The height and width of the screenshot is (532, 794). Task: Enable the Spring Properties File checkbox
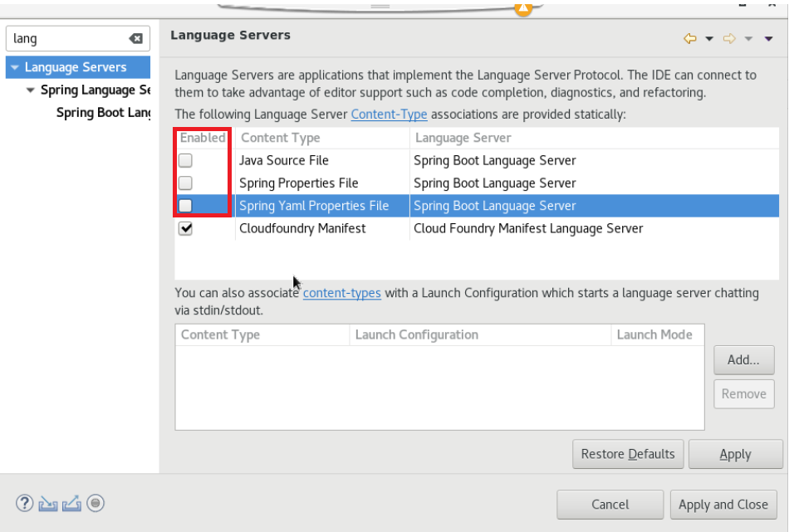click(x=186, y=183)
